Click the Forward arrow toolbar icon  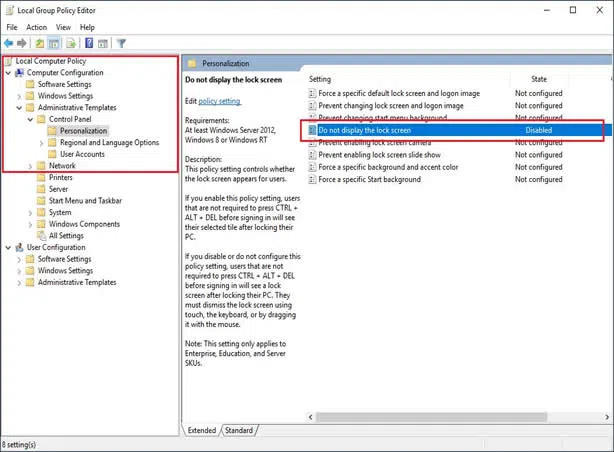point(24,44)
